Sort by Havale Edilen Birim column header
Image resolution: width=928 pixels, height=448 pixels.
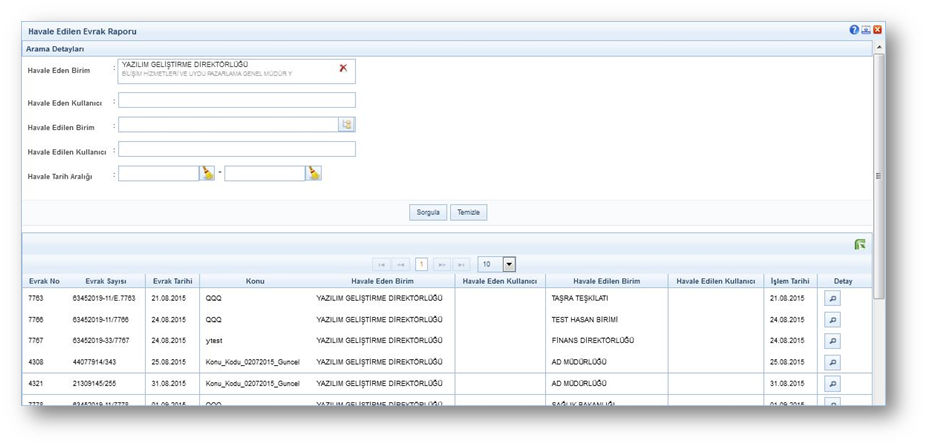click(x=607, y=281)
